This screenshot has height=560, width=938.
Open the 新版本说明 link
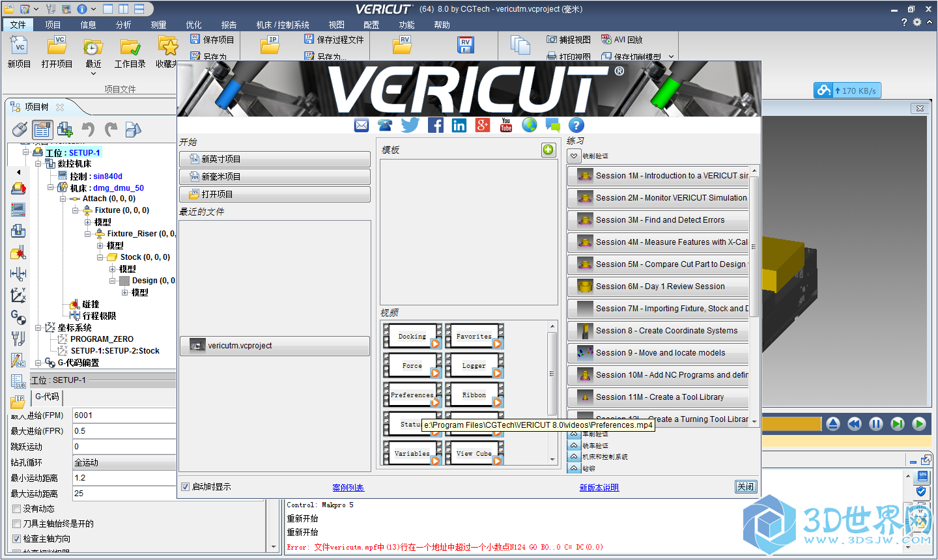tap(599, 488)
